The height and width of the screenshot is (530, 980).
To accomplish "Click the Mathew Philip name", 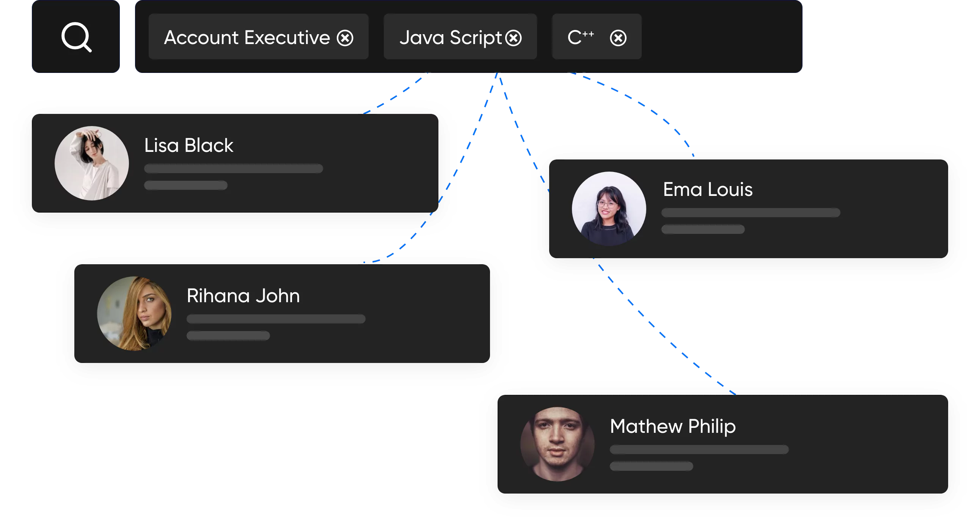I will coord(672,426).
